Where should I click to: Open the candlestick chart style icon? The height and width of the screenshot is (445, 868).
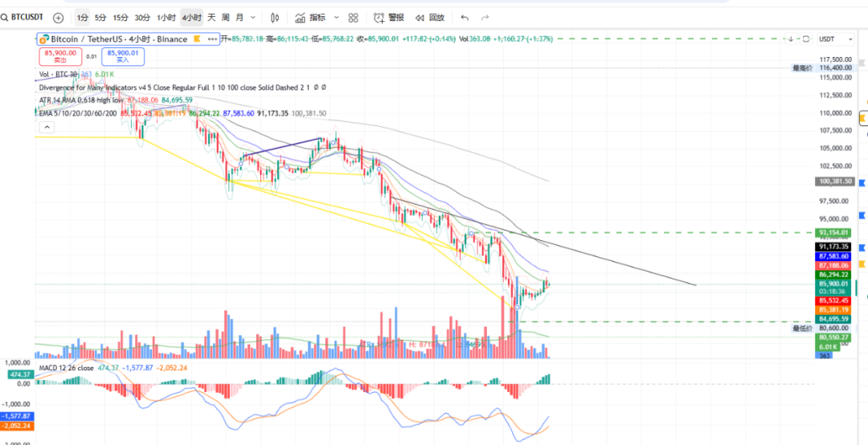point(275,17)
